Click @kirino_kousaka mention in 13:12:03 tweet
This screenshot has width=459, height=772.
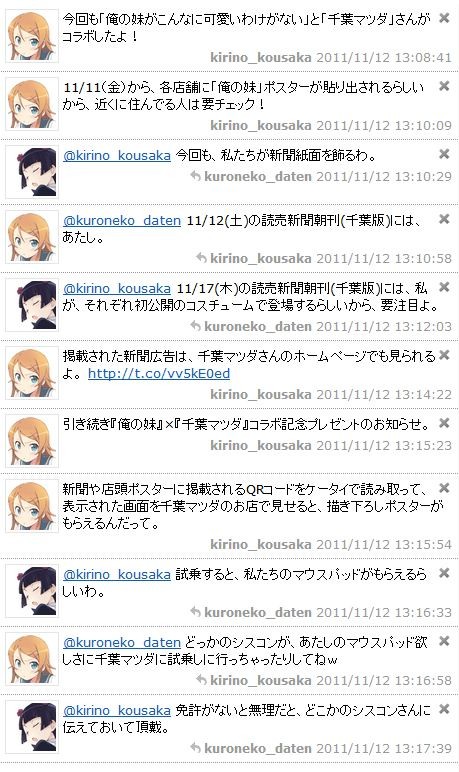117,289
